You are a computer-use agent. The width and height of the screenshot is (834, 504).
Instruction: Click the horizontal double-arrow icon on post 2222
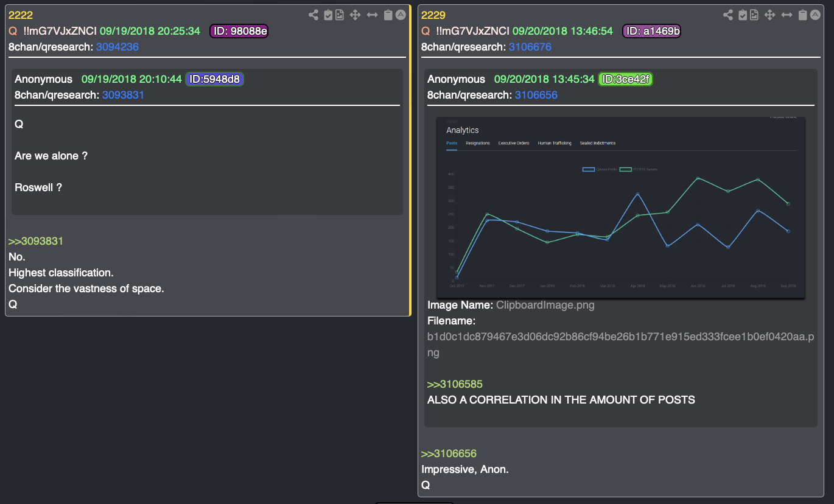pos(373,15)
